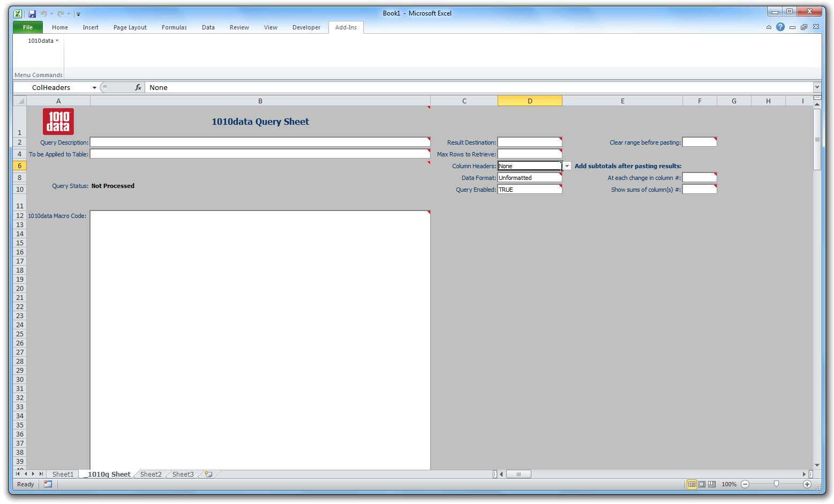Click the zoom out minus button
Image resolution: width=834 pixels, height=504 pixels.
(x=745, y=484)
